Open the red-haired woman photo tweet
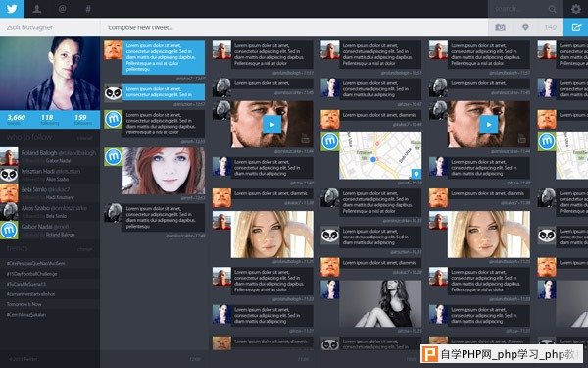588x368 pixels. (164, 171)
